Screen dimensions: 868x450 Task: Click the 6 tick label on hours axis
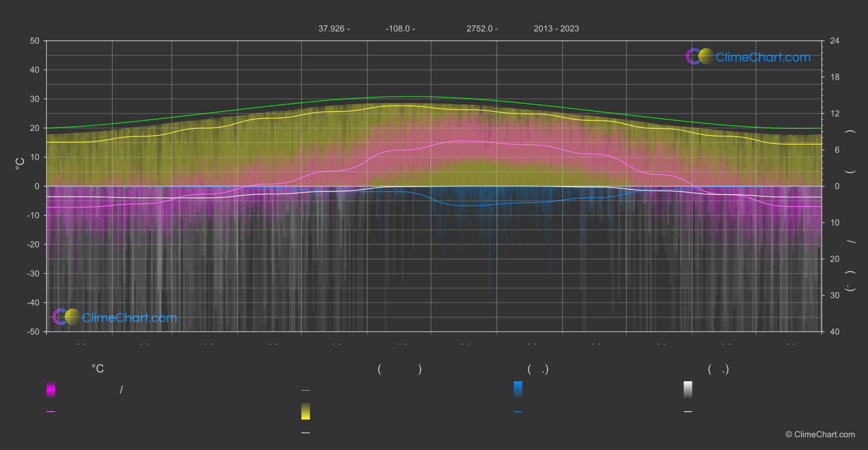click(837, 150)
